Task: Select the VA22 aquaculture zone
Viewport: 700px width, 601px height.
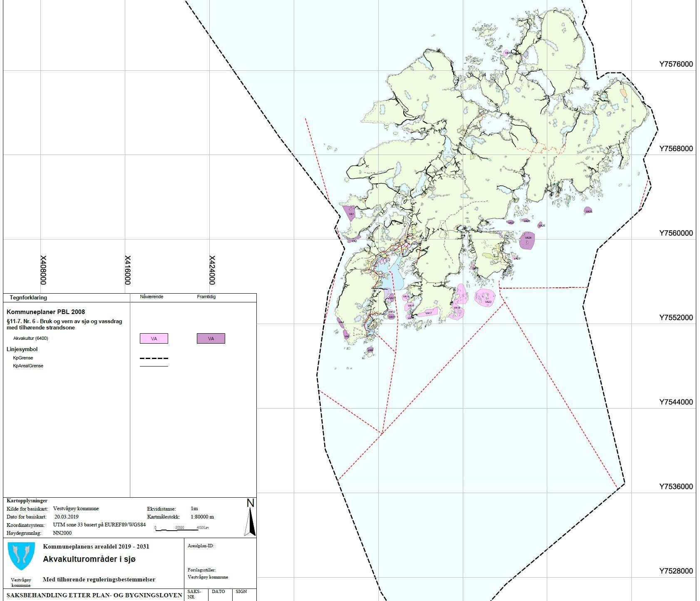Action: (x=485, y=297)
